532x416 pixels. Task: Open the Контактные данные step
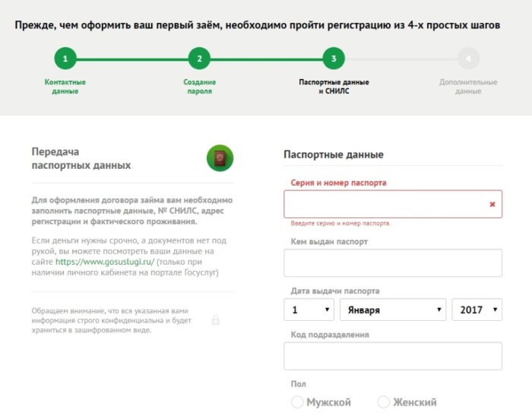[x=65, y=87]
